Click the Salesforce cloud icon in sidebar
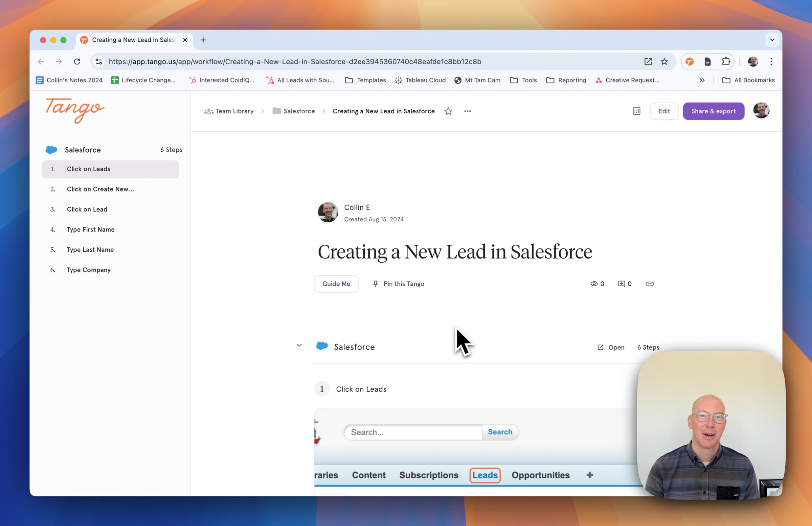Screen dimensions: 812x526 (51, 150)
